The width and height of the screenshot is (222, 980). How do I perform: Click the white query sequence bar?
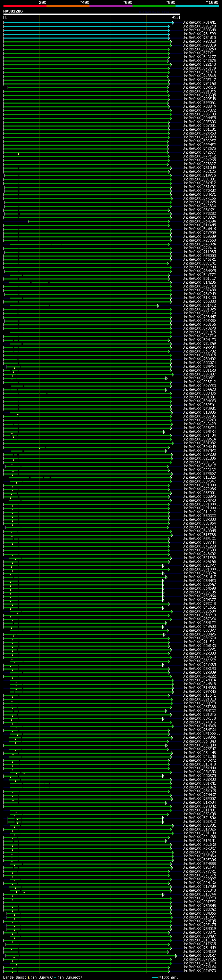92,15
